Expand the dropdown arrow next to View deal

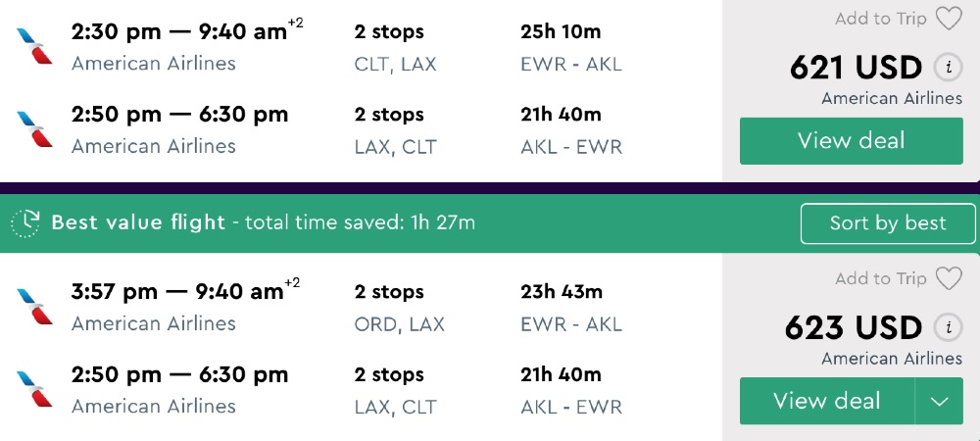point(941,402)
